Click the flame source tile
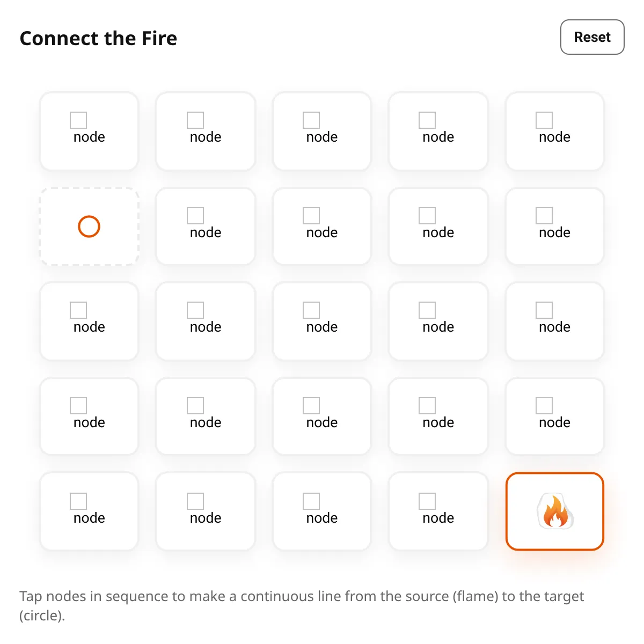The image size is (644, 644). 555,511
